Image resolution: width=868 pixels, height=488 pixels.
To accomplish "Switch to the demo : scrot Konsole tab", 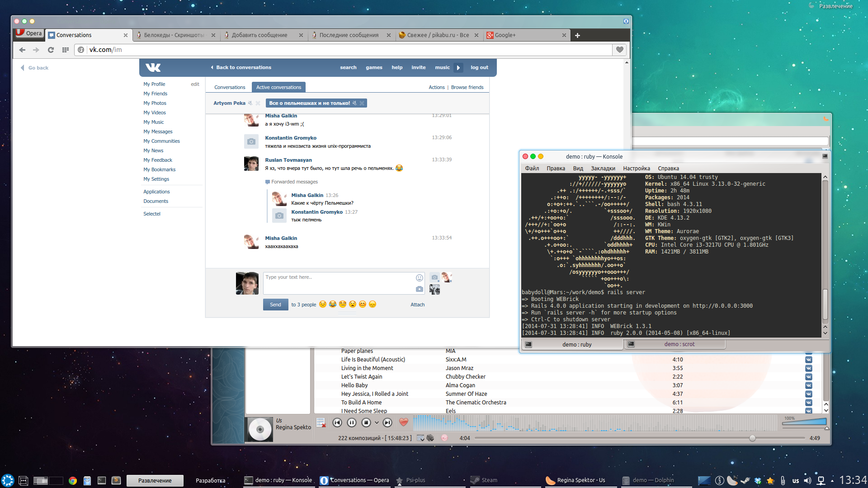I will pos(675,344).
